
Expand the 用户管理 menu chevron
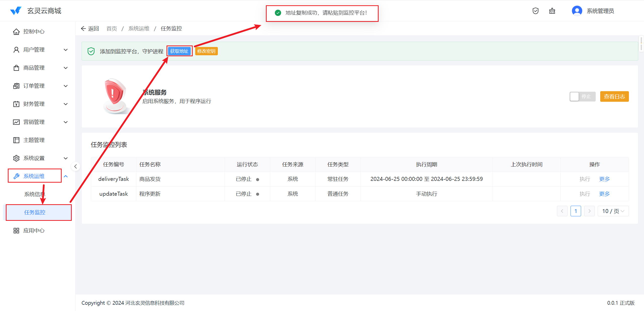pyautogui.click(x=66, y=50)
